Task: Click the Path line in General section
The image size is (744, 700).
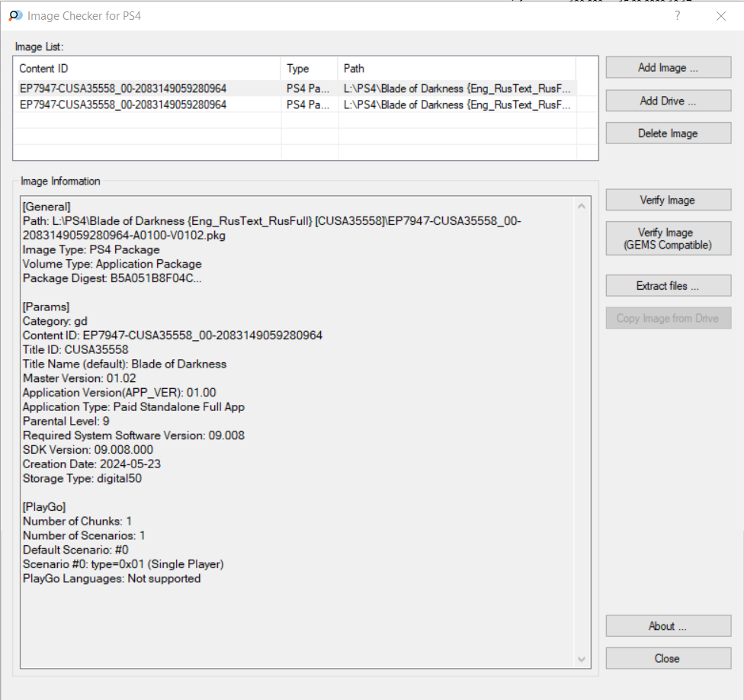Action: pos(272,221)
